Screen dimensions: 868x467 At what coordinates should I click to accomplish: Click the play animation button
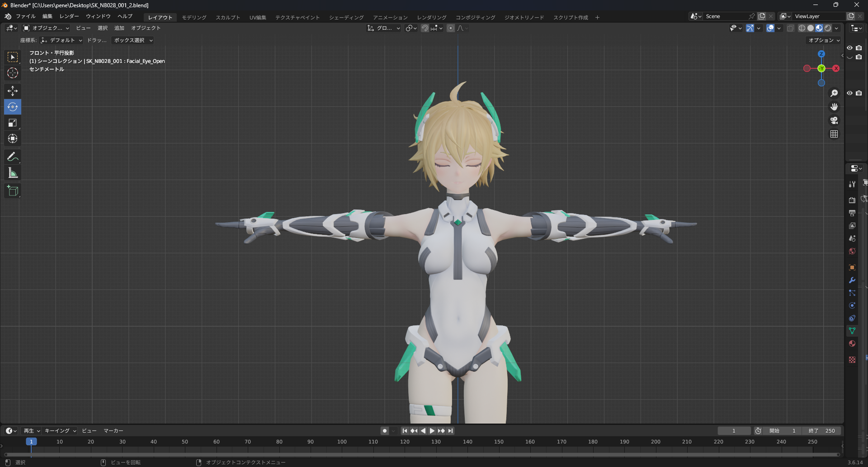[432, 431]
